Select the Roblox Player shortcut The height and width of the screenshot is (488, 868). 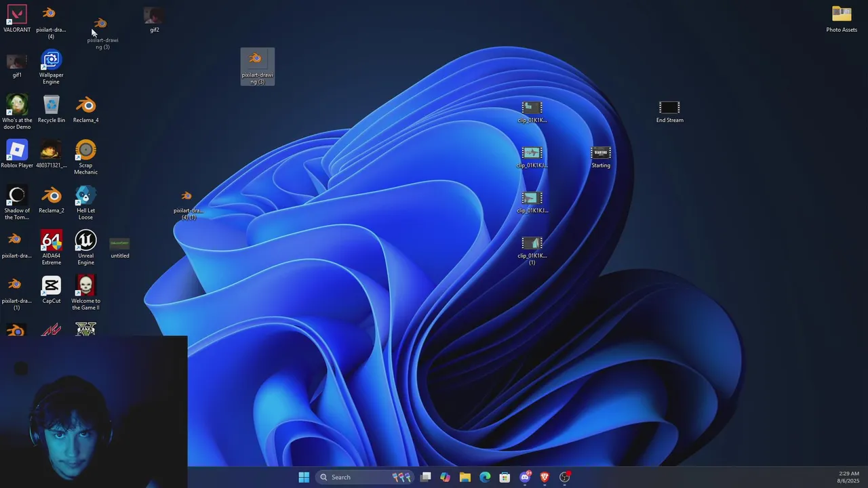click(17, 155)
